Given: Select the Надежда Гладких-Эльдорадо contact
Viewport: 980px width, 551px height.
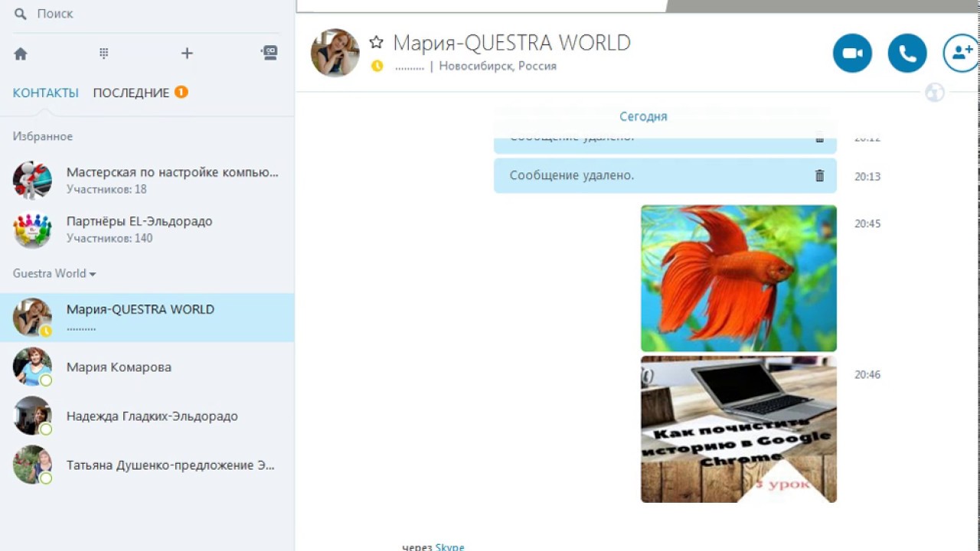Looking at the screenshot, I should 147,416.
